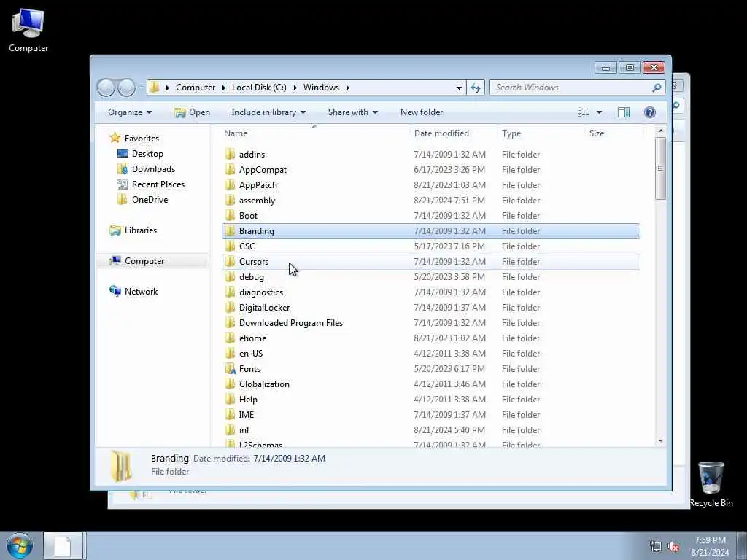Click the address bar folder icon

coord(154,87)
